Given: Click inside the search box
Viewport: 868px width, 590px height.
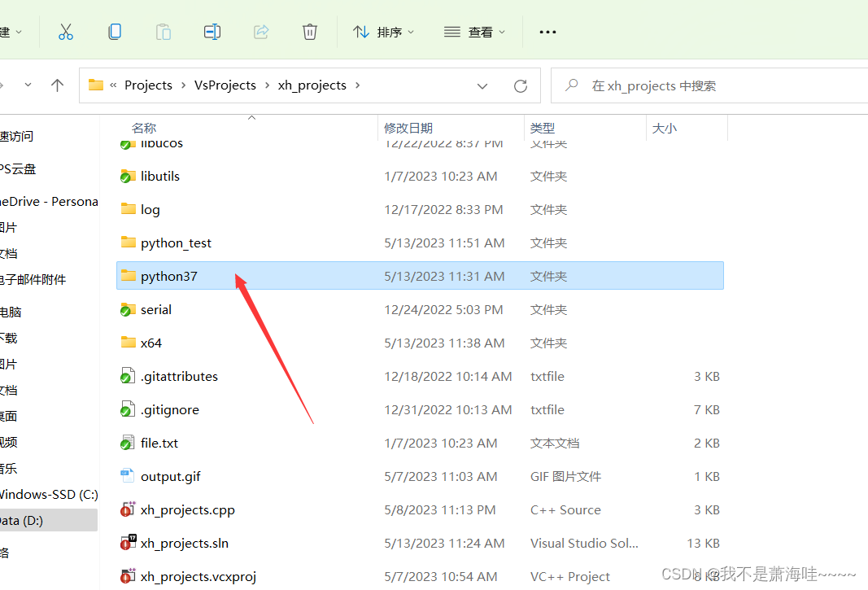Looking at the screenshot, I should tap(708, 85).
